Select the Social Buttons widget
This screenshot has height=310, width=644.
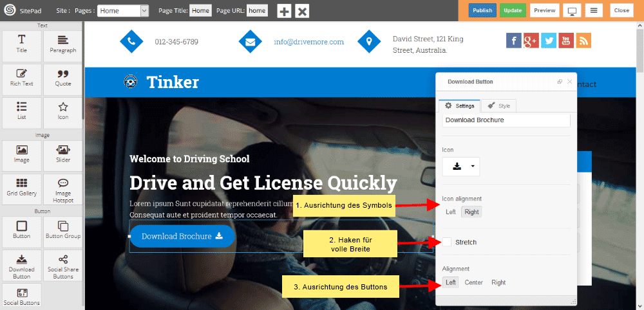(x=22, y=296)
